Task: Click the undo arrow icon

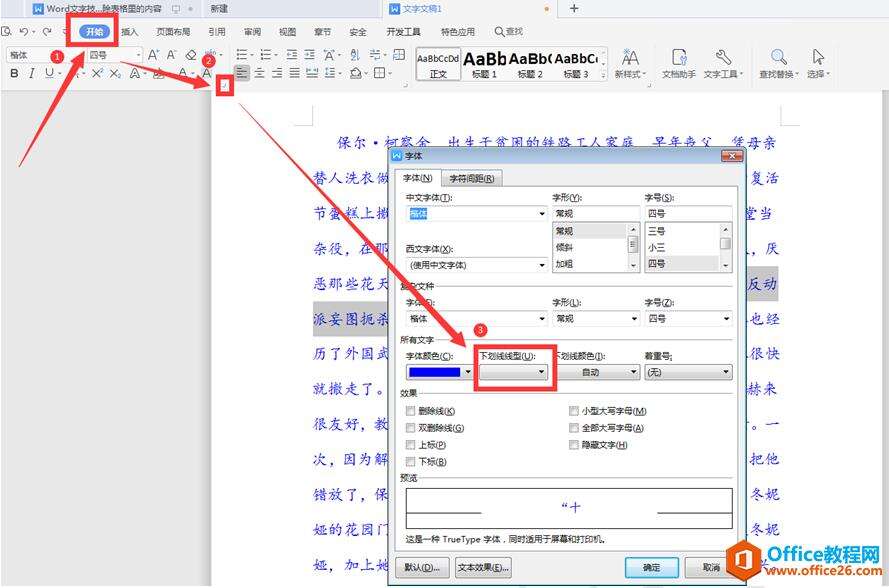Action: 22,31
